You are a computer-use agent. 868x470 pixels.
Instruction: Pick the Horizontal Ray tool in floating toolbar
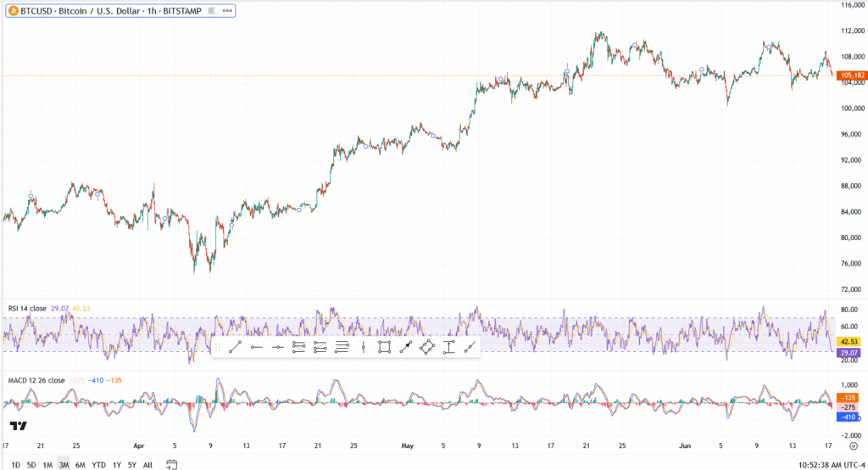(257, 347)
